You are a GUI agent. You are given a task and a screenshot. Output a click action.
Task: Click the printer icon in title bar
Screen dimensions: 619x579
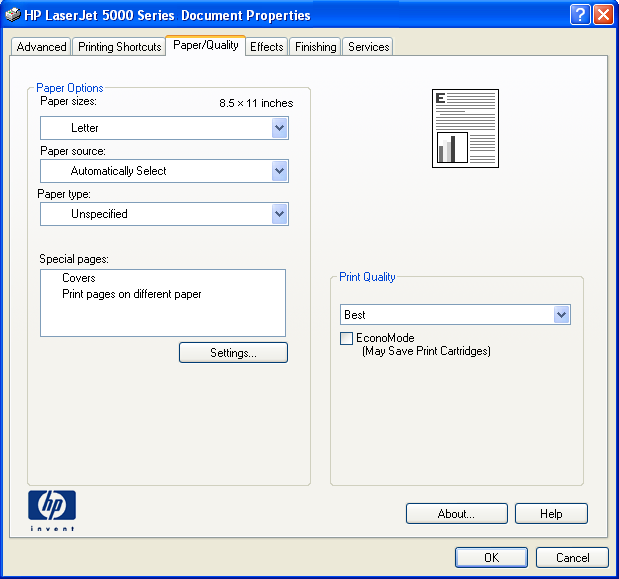click(11, 15)
